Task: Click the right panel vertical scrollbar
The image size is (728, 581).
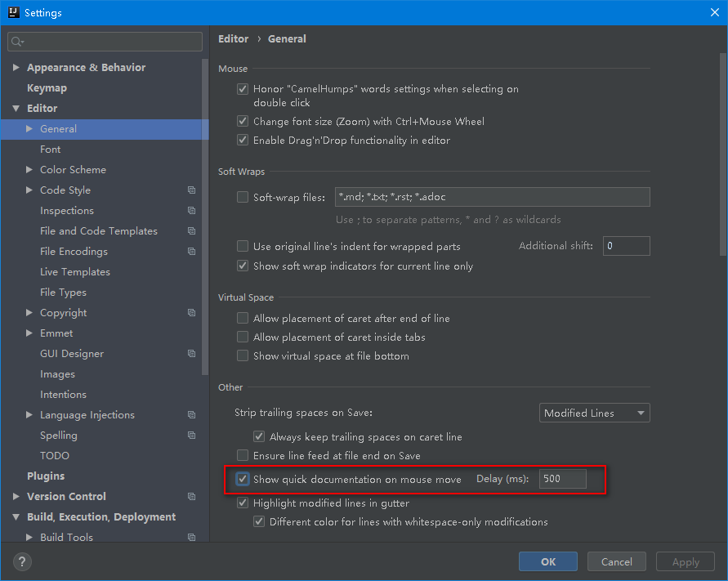Action: pyautogui.click(x=723, y=154)
